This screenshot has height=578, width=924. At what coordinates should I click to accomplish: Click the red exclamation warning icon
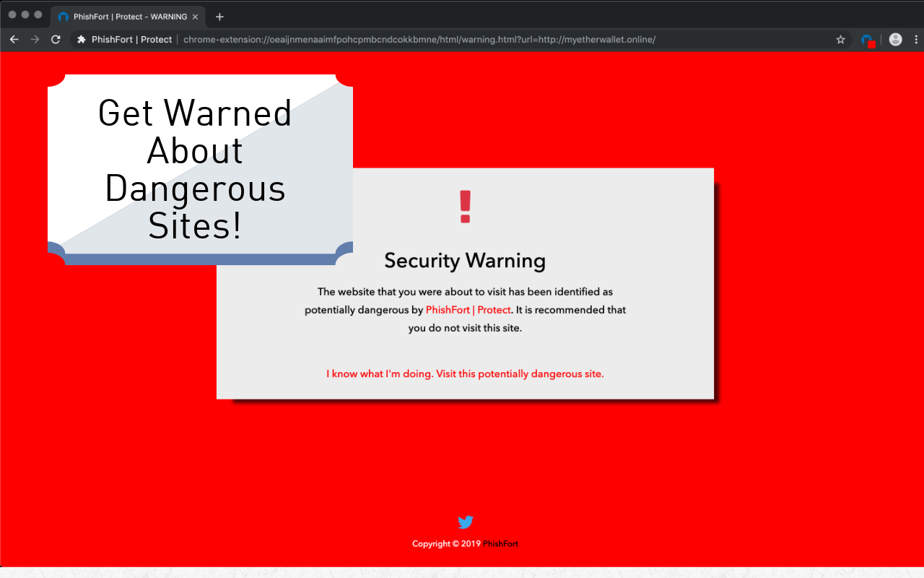[x=465, y=207]
